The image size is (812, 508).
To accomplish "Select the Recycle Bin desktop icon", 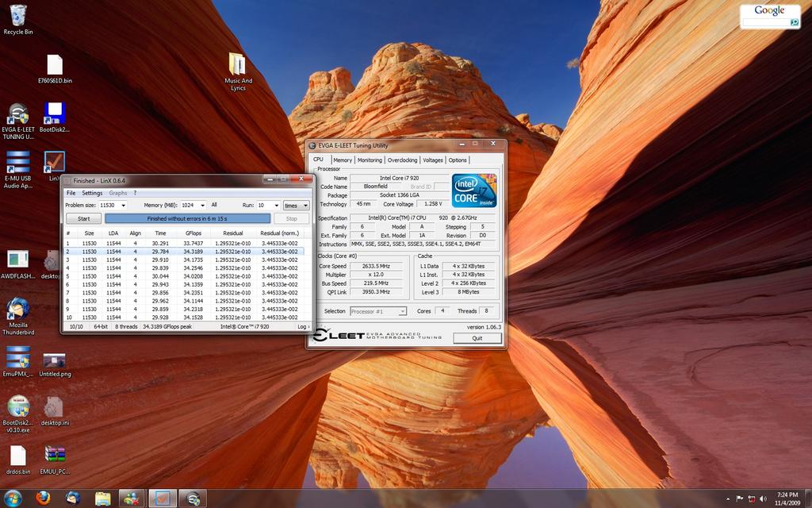I will coord(18,20).
